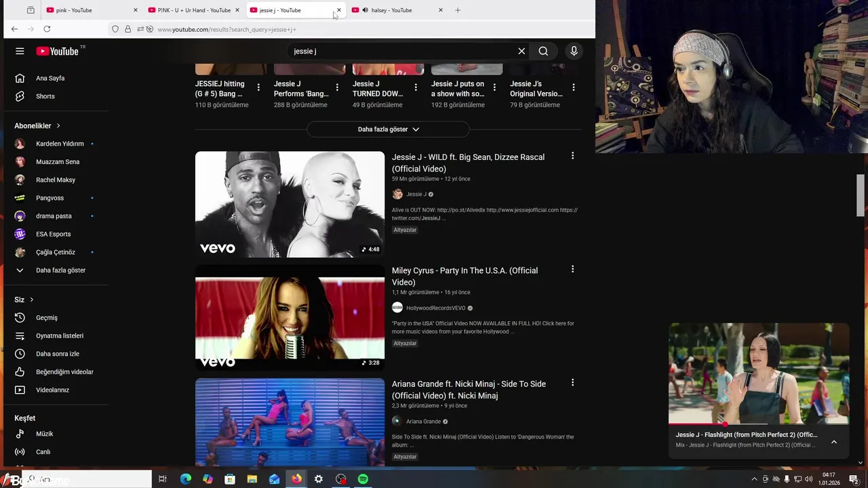Open the volume control in system tray

(808, 479)
